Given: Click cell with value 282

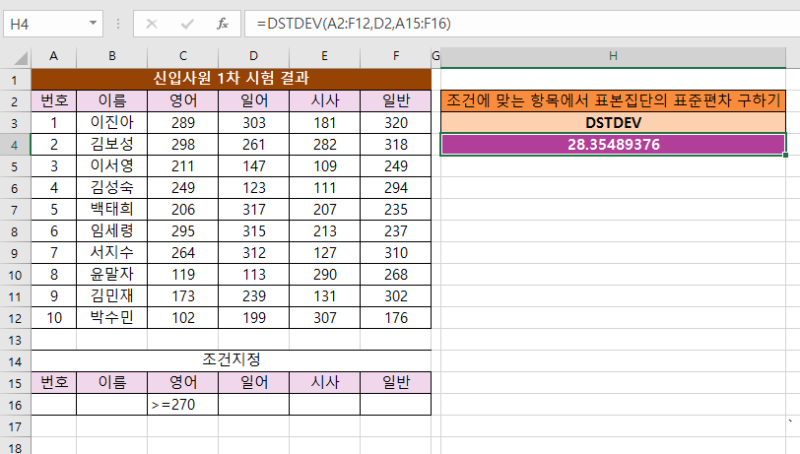Looking at the screenshot, I should pos(324,144).
